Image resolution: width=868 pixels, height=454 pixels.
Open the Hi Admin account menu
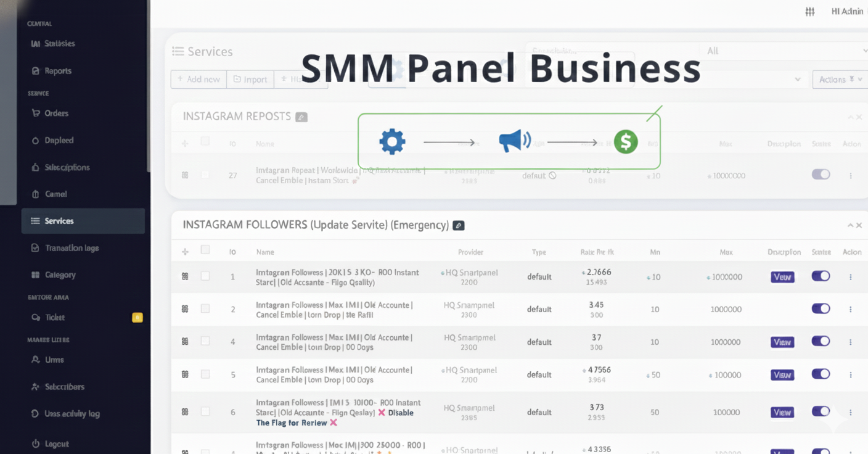(847, 10)
